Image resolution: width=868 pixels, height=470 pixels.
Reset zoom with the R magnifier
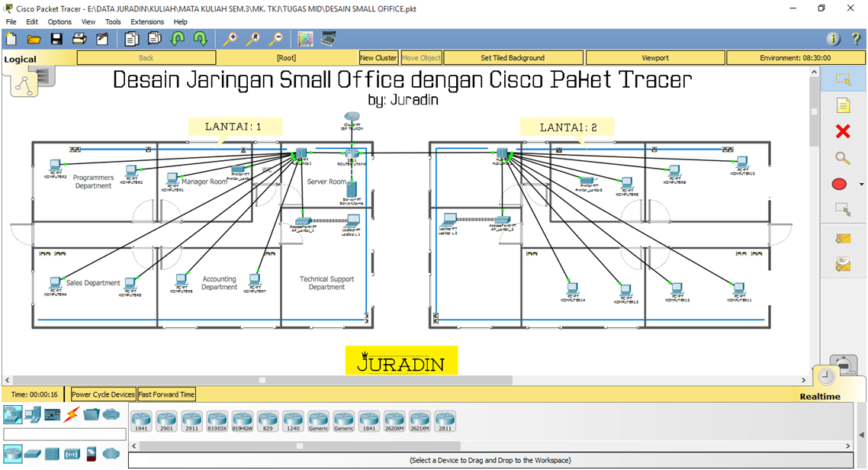pos(253,39)
